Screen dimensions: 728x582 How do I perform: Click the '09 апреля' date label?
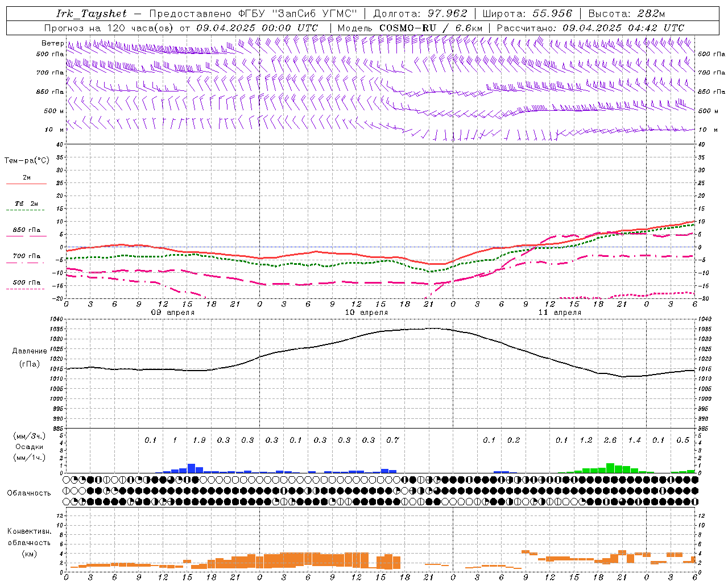[x=172, y=313]
